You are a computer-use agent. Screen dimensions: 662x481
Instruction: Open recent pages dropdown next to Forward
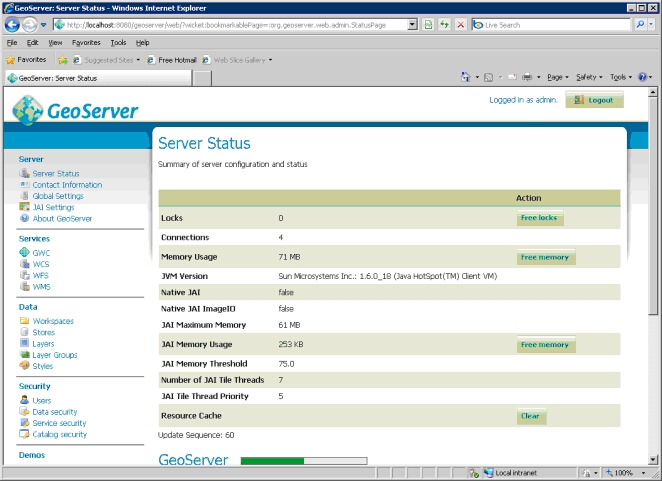(x=43, y=25)
